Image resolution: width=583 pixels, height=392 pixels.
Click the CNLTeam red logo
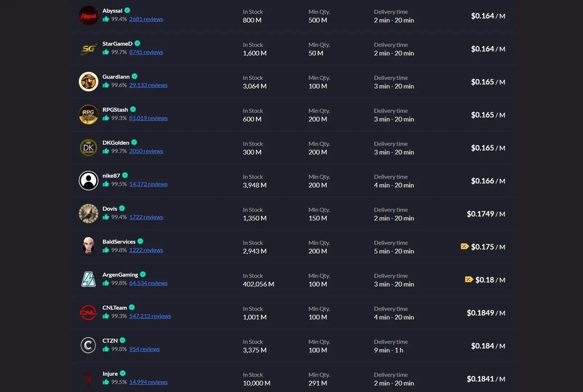tap(88, 313)
